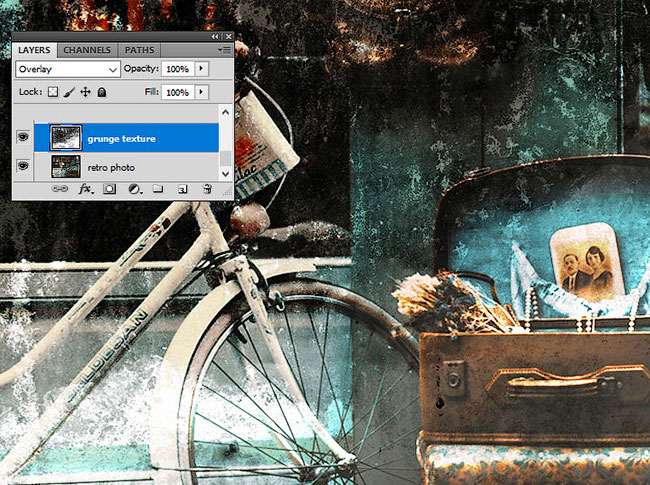Select the Layers tab
This screenshot has width=650, height=485.
(34, 50)
